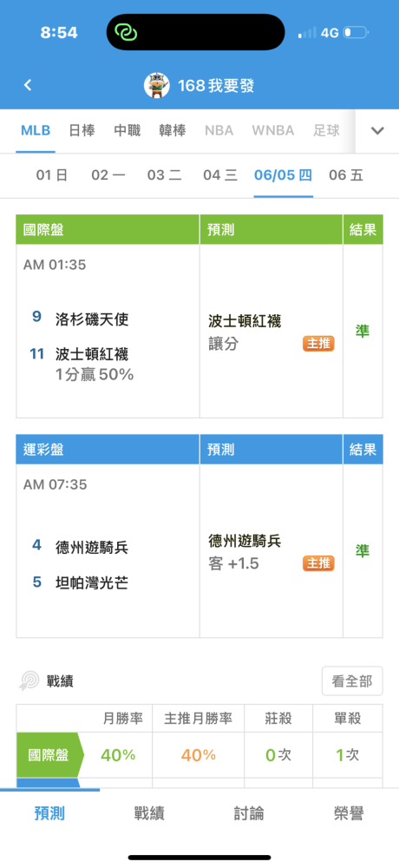Image resolution: width=399 pixels, height=868 pixels.
Task: Tap the 戰績 target icon
Action: tap(29, 681)
